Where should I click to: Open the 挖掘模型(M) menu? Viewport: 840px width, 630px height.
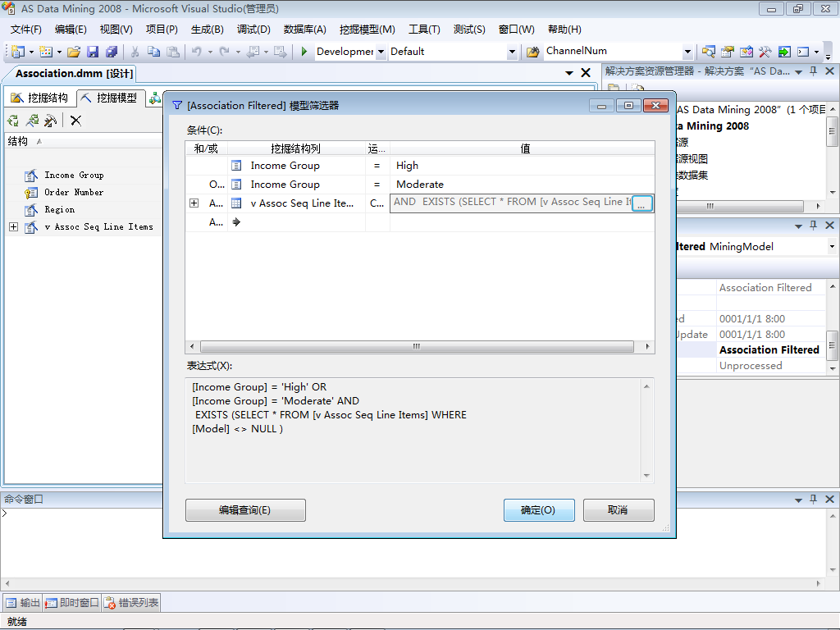(x=367, y=30)
